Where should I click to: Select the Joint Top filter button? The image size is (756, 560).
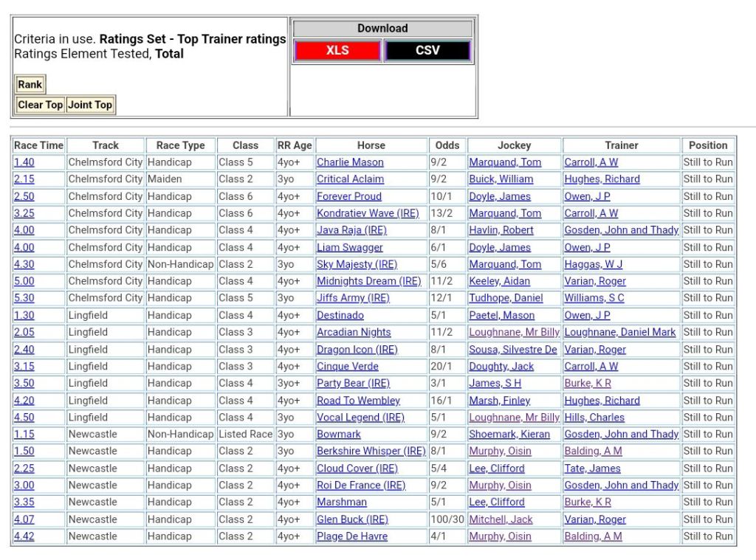(x=90, y=105)
